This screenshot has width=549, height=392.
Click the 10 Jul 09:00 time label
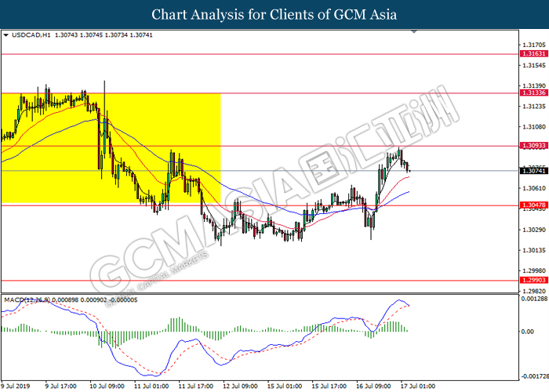coord(107,386)
